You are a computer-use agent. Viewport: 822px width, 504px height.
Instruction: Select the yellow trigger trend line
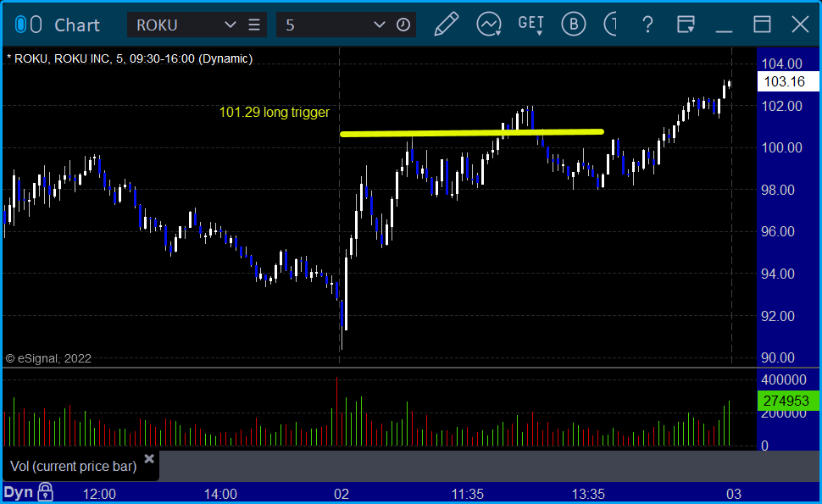(x=472, y=133)
